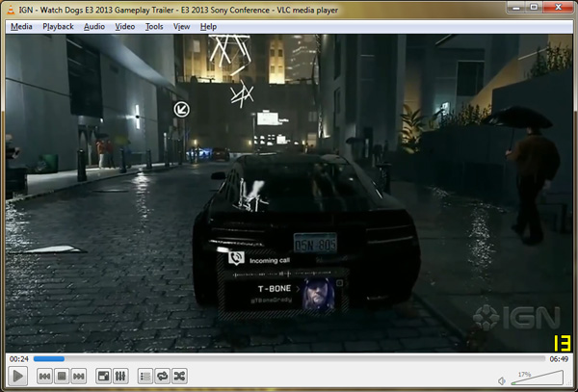
Task: Minimize the VLC window
Action: [x=516, y=7]
